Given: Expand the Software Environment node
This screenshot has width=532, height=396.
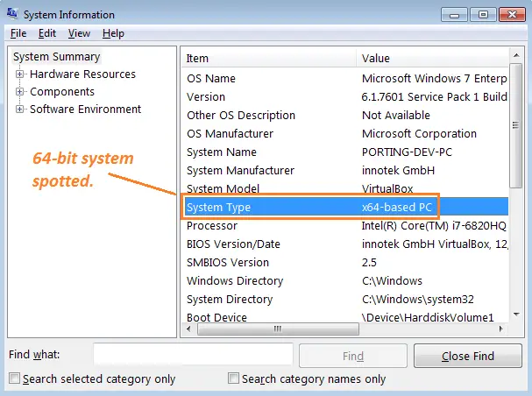Looking at the screenshot, I should pyautogui.click(x=19, y=110).
